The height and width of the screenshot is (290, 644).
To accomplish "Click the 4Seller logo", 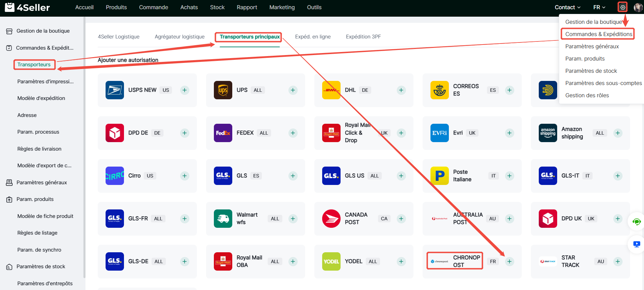I will point(27,7).
